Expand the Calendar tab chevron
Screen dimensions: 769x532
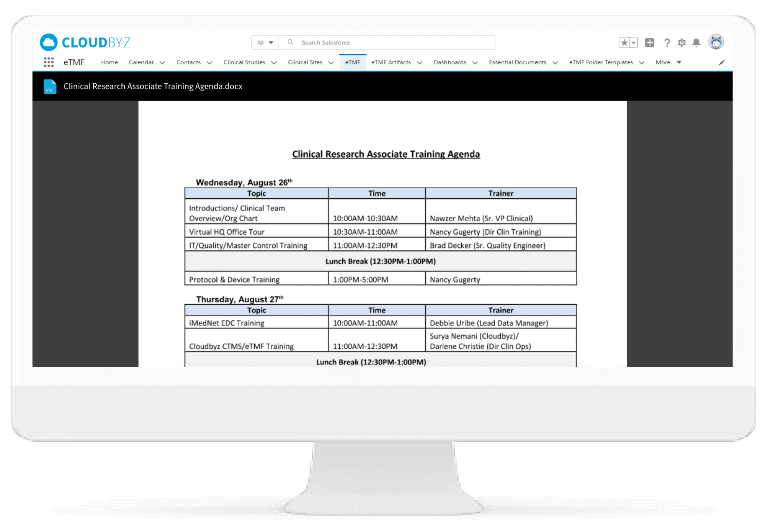click(x=163, y=63)
